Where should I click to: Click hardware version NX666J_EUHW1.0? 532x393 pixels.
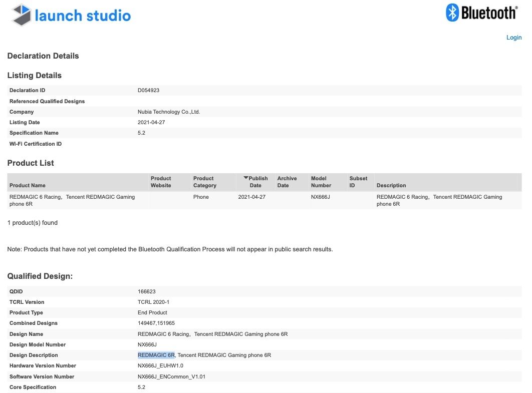click(x=160, y=365)
